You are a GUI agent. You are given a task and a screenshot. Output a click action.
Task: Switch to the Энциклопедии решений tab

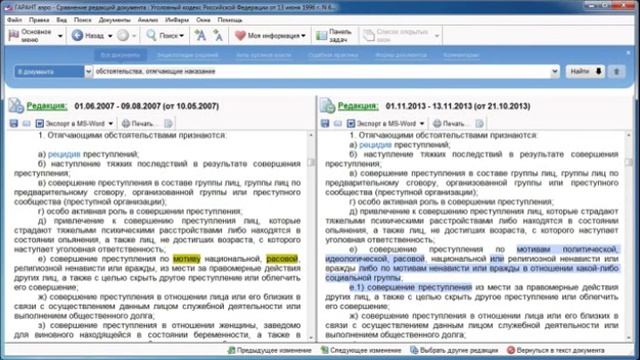click(x=188, y=55)
